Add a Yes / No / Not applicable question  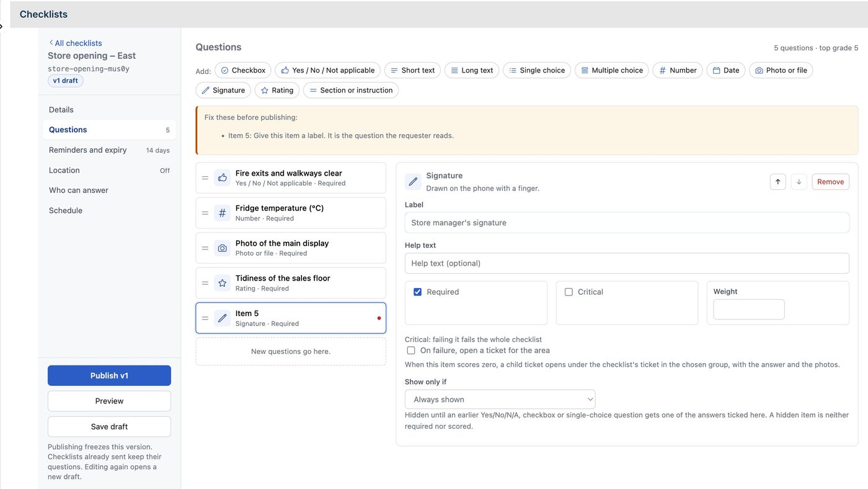(x=328, y=70)
